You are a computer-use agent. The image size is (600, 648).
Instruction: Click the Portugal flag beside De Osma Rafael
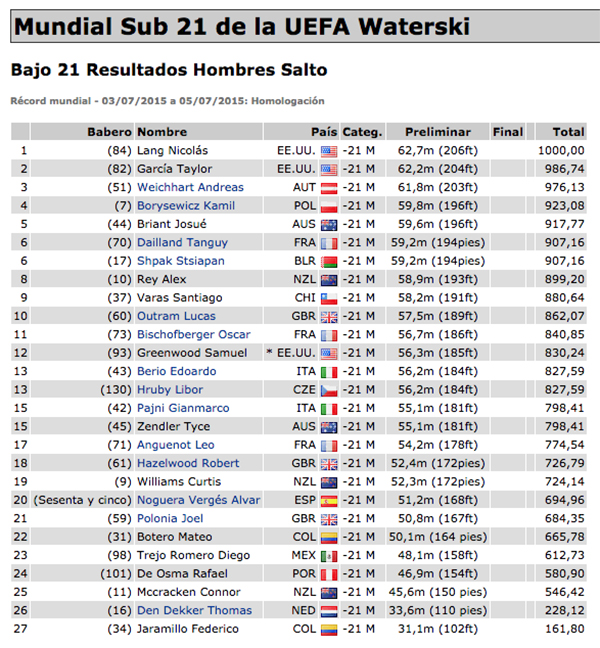(330, 574)
